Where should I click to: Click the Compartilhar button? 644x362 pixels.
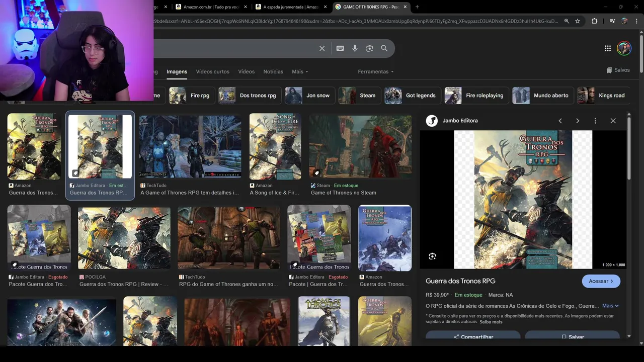473,336
